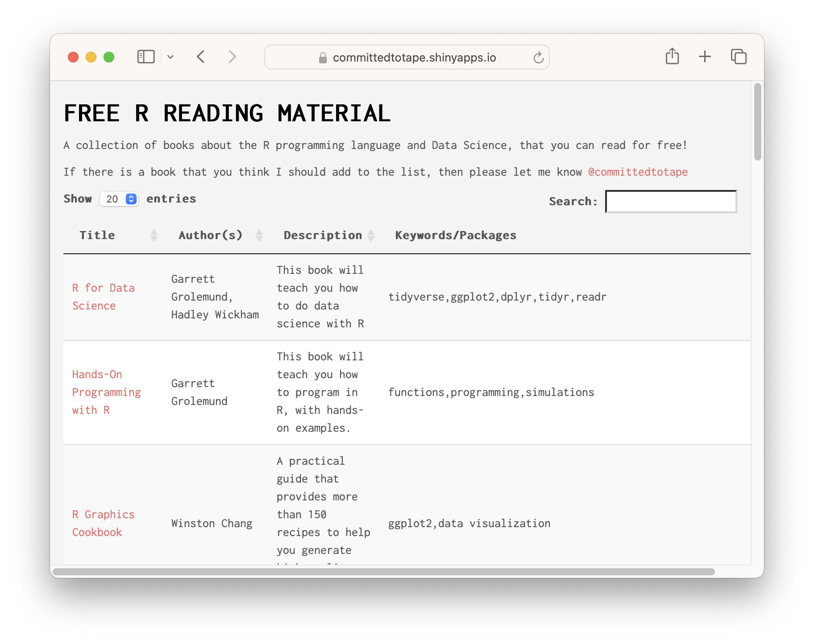This screenshot has height=644, width=814.
Task: Go forward to next page
Action: [232, 57]
